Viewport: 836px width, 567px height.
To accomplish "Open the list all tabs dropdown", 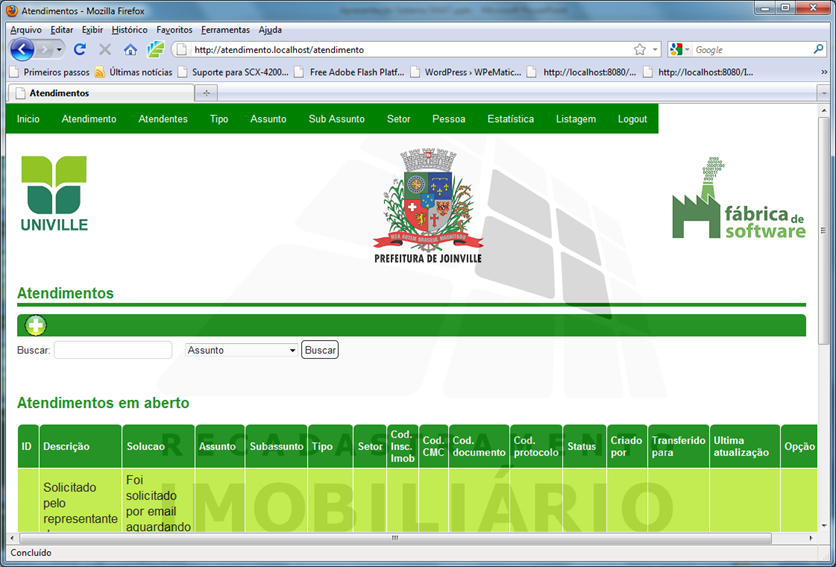I will pyautogui.click(x=824, y=93).
